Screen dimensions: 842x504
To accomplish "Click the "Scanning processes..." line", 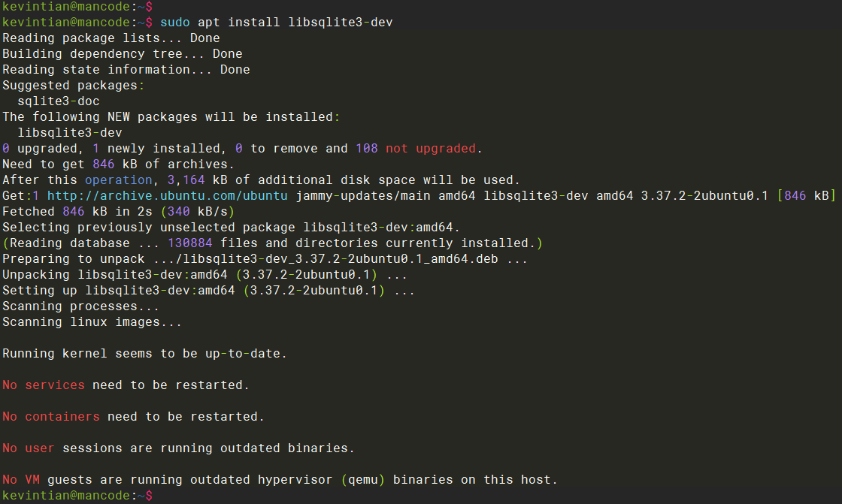I will 81,306.
